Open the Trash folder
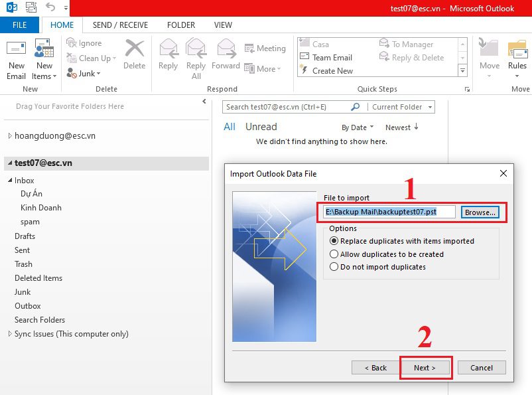The height and width of the screenshot is (395, 532). pyautogui.click(x=23, y=264)
